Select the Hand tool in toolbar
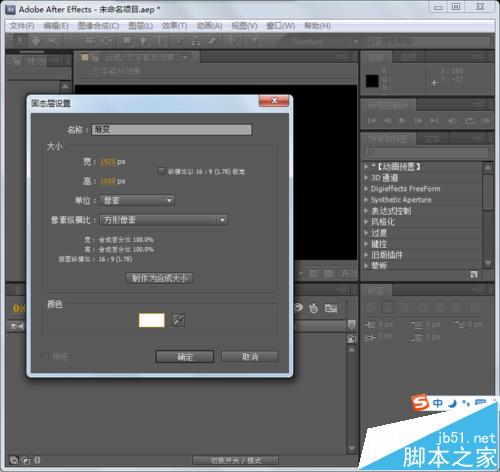The height and width of the screenshot is (472, 500). tap(36, 41)
